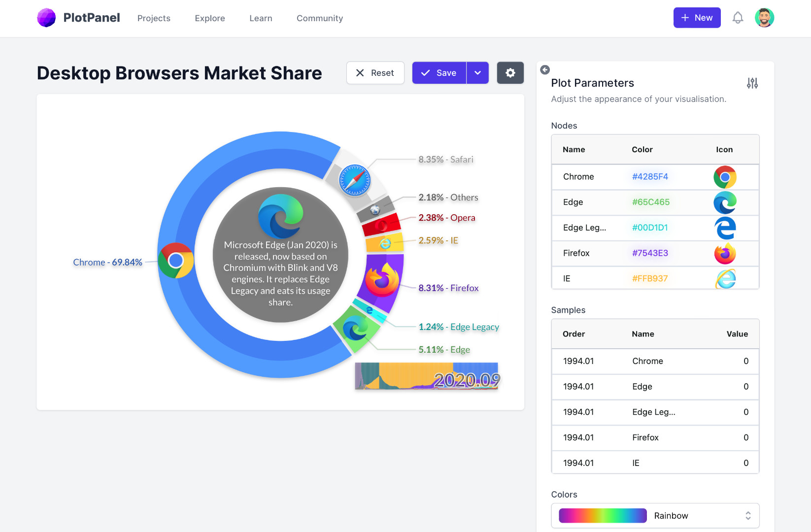Expand the Save button dropdown

pos(477,72)
